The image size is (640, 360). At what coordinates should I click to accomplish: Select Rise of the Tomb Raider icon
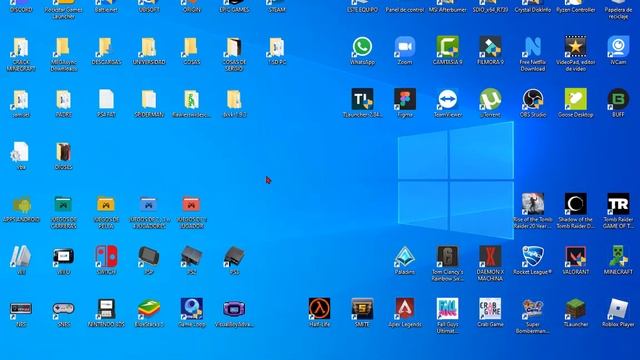(x=533, y=204)
